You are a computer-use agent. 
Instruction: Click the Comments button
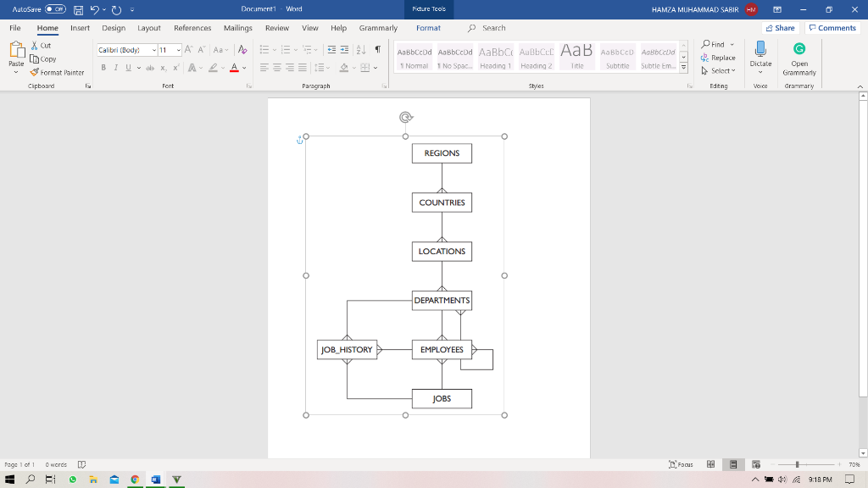pyautogui.click(x=832, y=27)
